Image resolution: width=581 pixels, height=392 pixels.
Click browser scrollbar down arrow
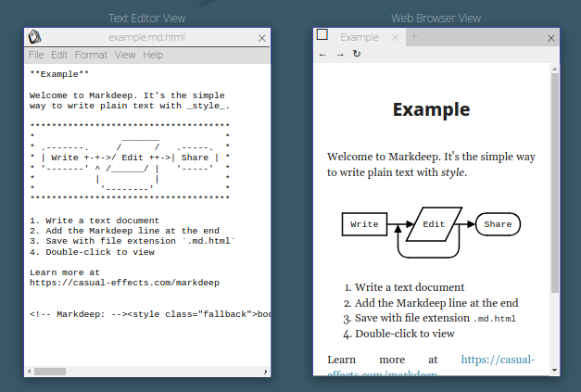pyautogui.click(x=554, y=370)
